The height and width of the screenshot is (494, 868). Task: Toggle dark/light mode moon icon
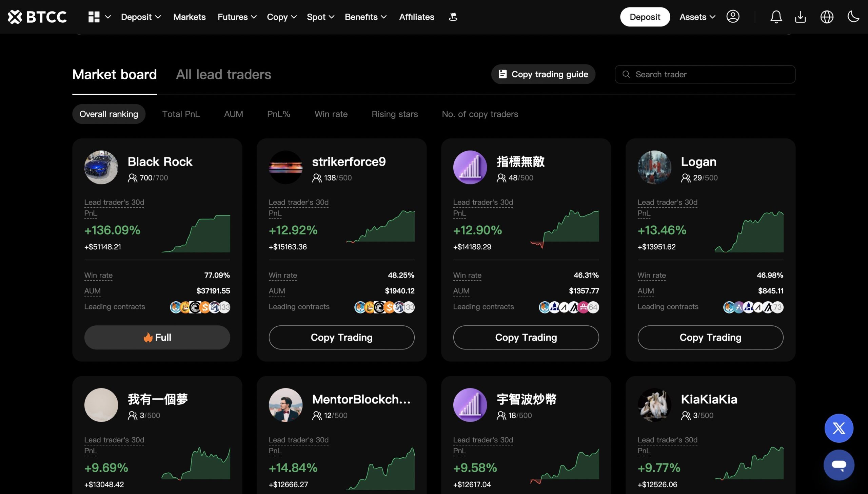853,17
